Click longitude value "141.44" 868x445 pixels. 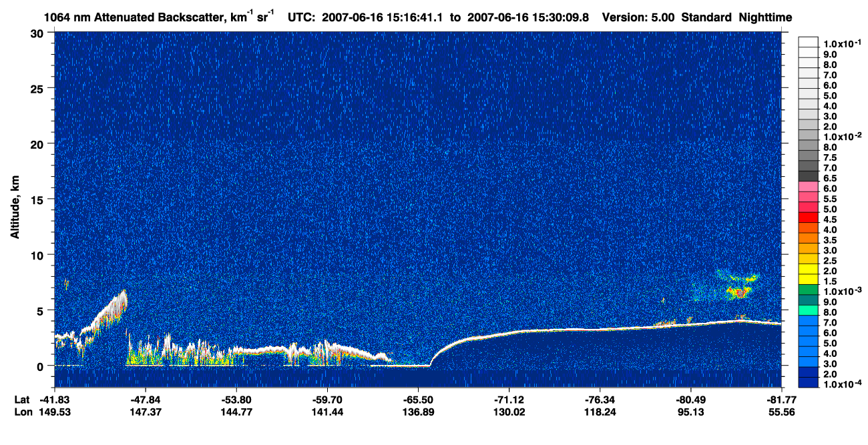click(327, 412)
